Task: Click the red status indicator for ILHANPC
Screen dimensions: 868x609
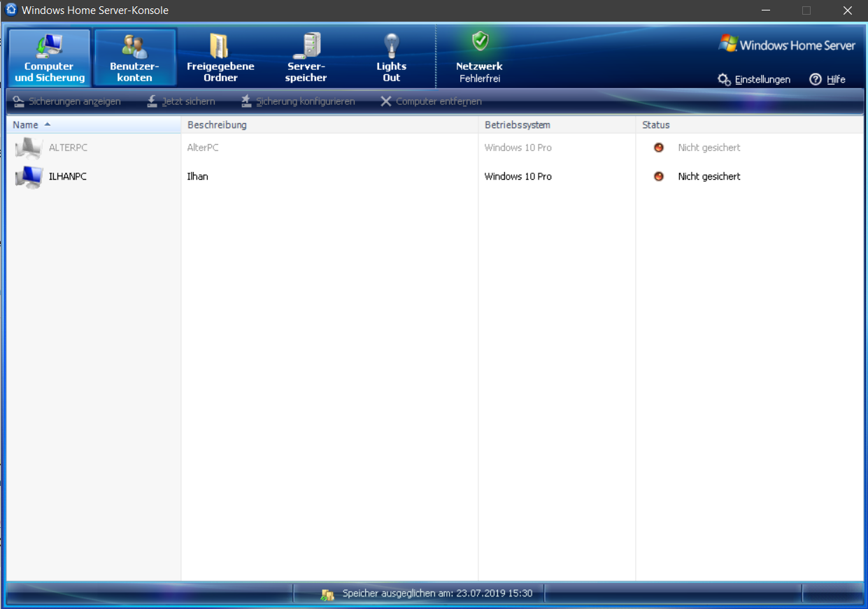Action: pos(658,177)
